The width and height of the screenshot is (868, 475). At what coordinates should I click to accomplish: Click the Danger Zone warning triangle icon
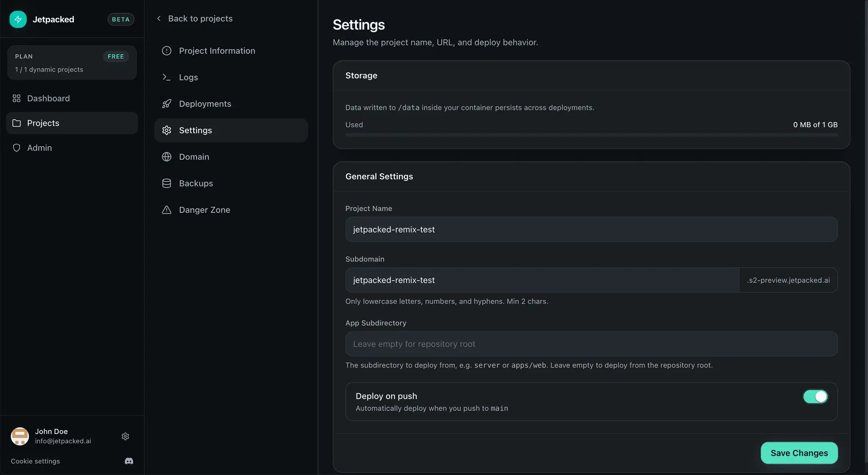coord(167,210)
